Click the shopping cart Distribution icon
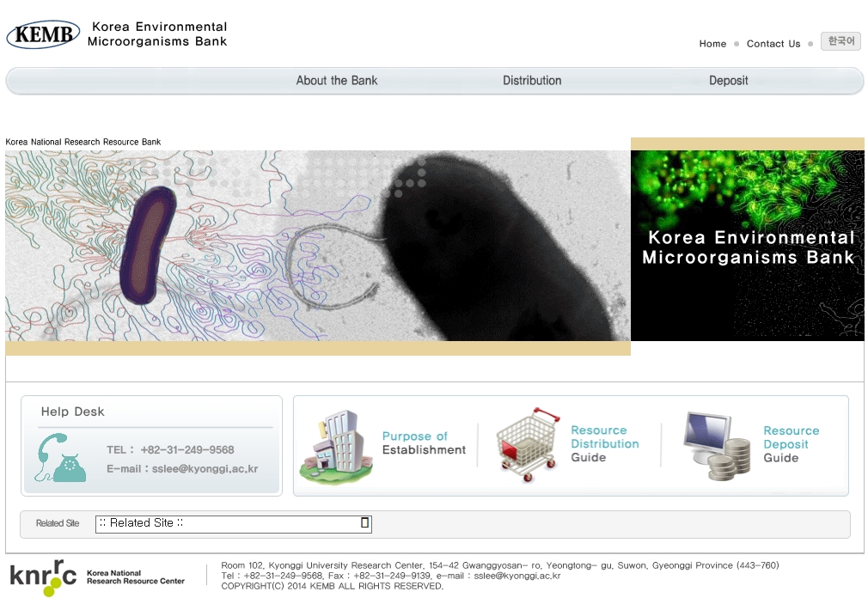868x604 pixels. 529,445
